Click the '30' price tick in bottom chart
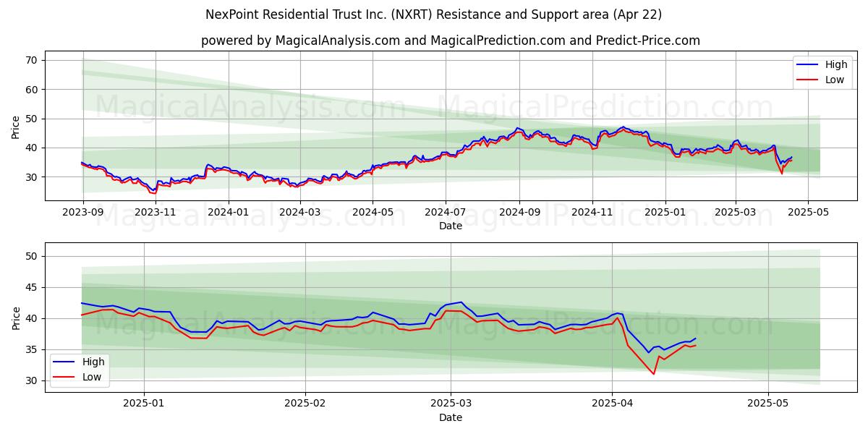Image resolution: width=868 pixels, height=434 pixels. click(x=32, y=380)
